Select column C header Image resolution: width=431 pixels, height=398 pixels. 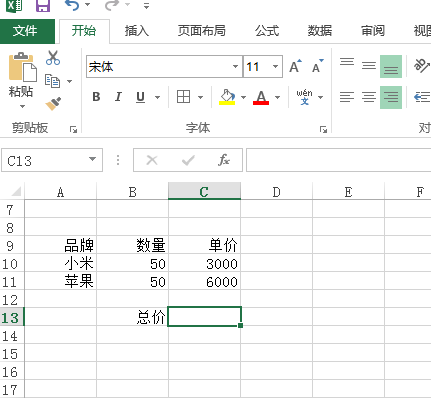204,191
